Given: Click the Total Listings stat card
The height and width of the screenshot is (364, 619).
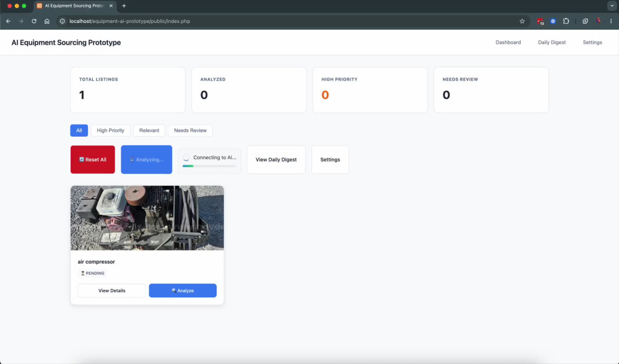Looking at the screenshot, I should click(x=128, y=90).
